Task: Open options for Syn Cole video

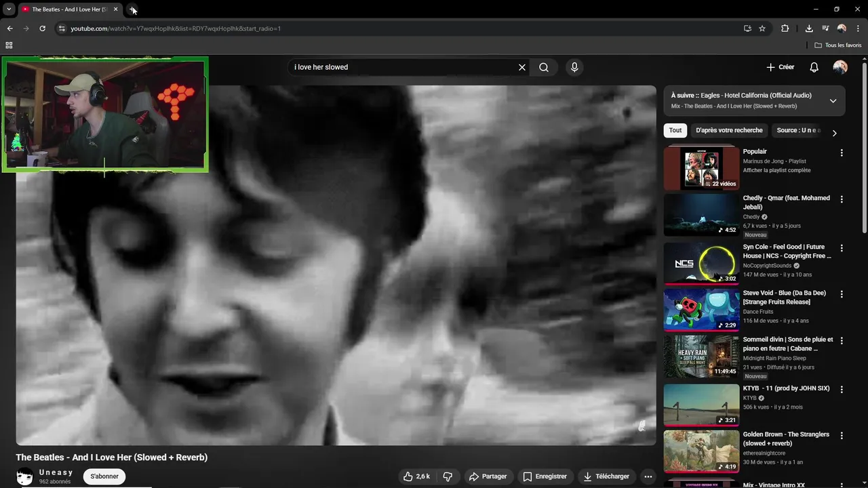Action: coord(842,248)
